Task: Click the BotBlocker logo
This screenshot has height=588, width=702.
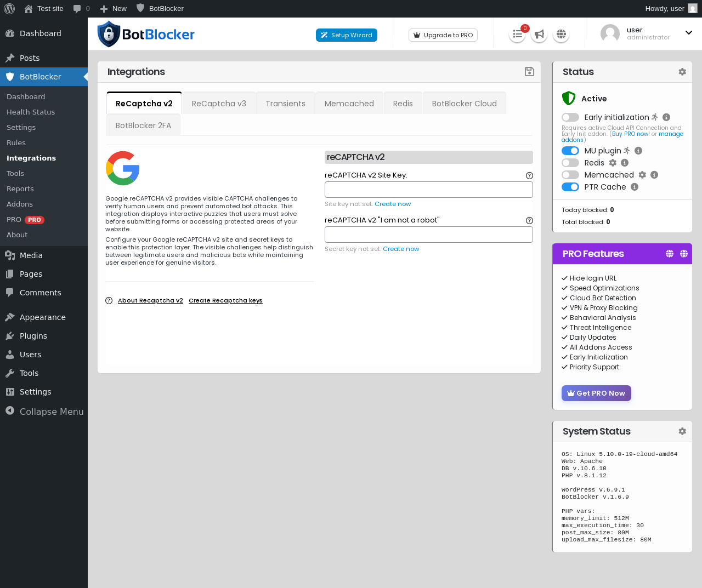Action: (x=146, y=34)
